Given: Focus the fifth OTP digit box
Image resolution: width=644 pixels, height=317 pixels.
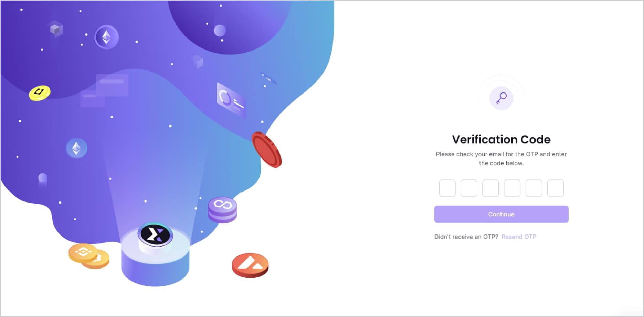Looking at the screenshot, I should click(x=534, y=188).
